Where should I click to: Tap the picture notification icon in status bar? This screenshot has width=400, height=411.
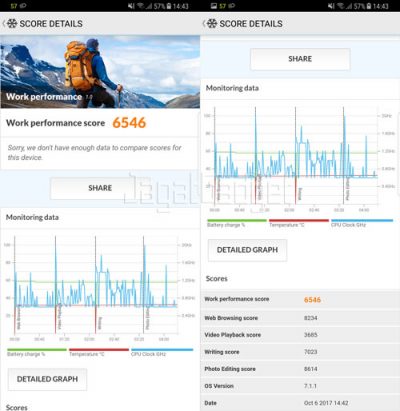(x=214, y=6)
